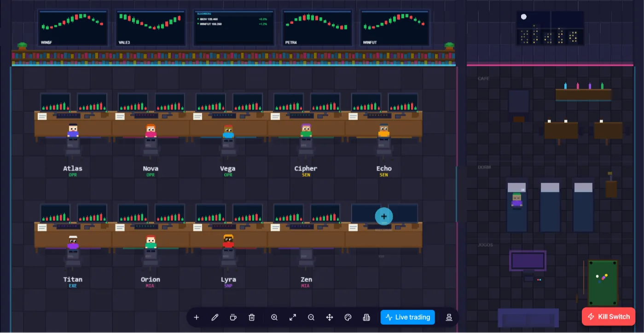Click the coffee cup icon
The image size is (644, 333).
(233, 317)
